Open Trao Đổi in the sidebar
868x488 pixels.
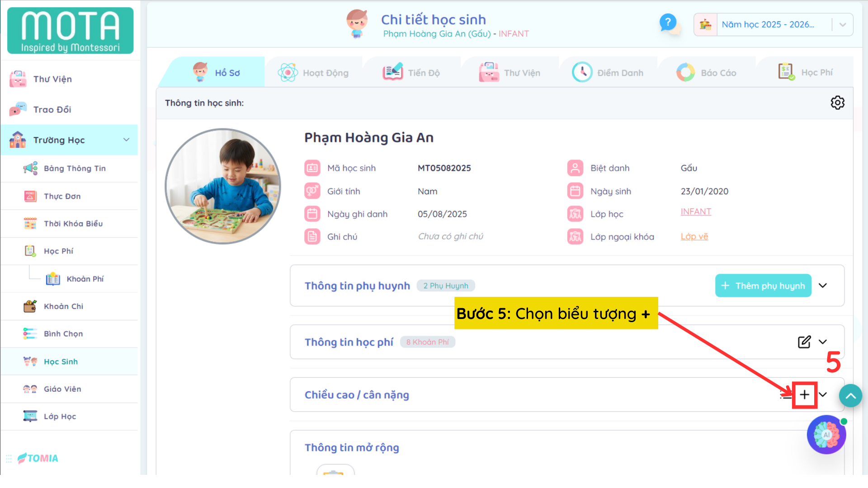pos(52,109)
